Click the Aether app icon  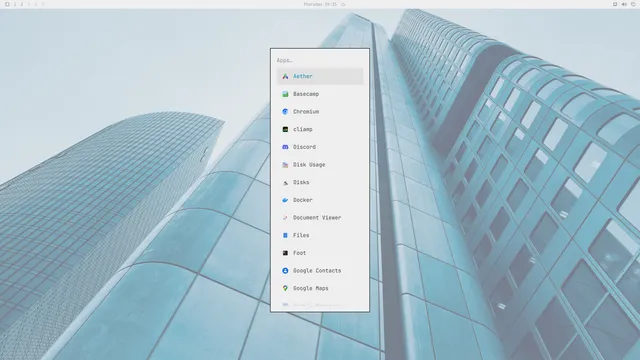(x=285, y=76)
